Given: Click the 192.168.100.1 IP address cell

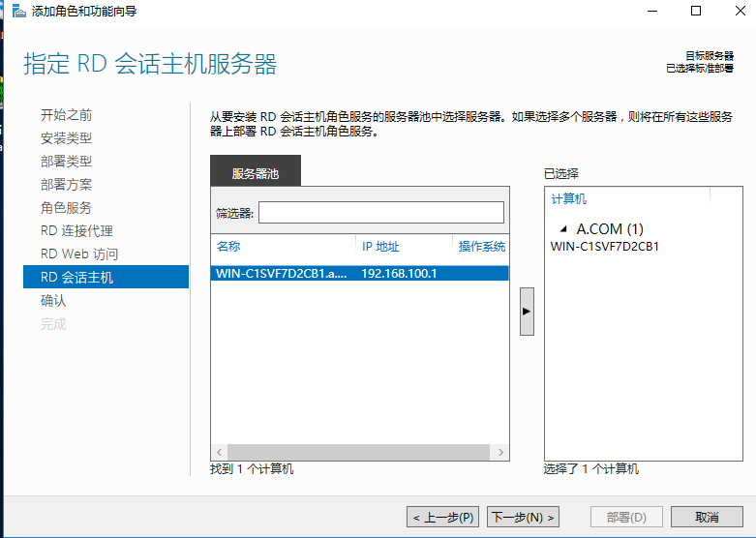Looking at the screenshot, I should (x=399, y=273).
